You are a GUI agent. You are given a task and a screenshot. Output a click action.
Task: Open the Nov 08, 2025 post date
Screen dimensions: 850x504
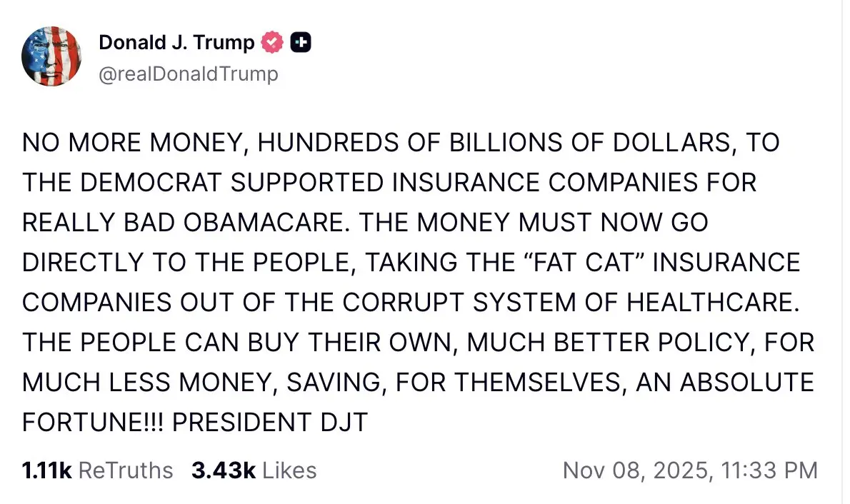click(635, 470)
